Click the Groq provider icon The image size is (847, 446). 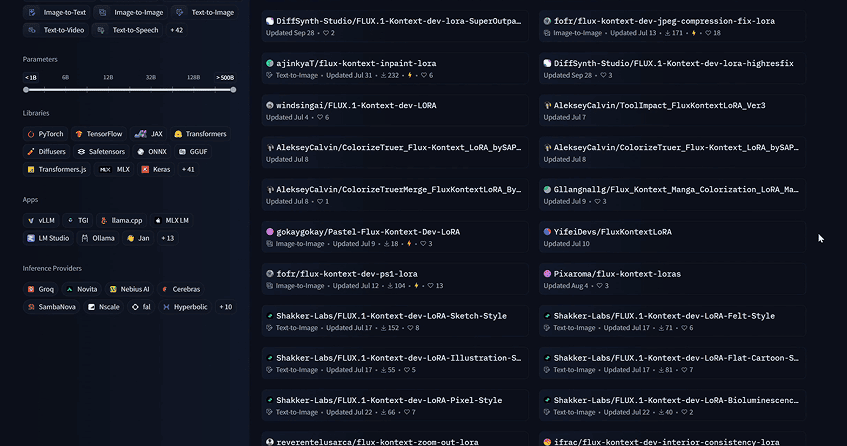(x=31, y=289)
